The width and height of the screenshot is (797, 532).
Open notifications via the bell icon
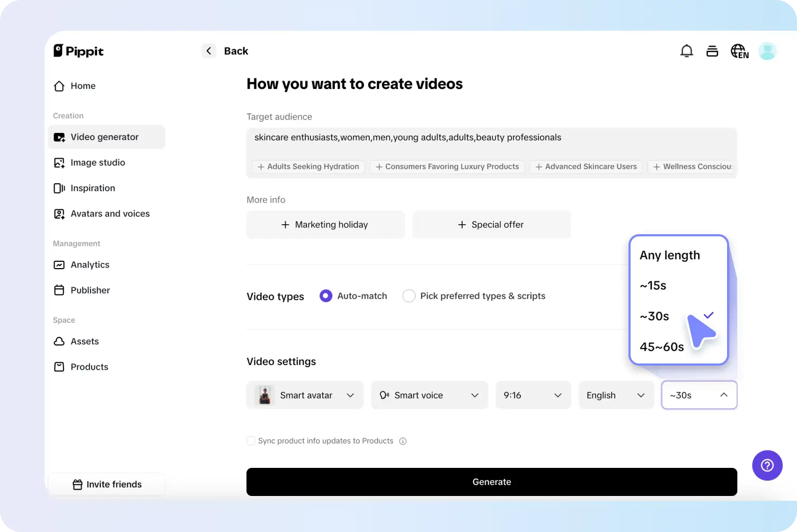click(x=687, y=50)
